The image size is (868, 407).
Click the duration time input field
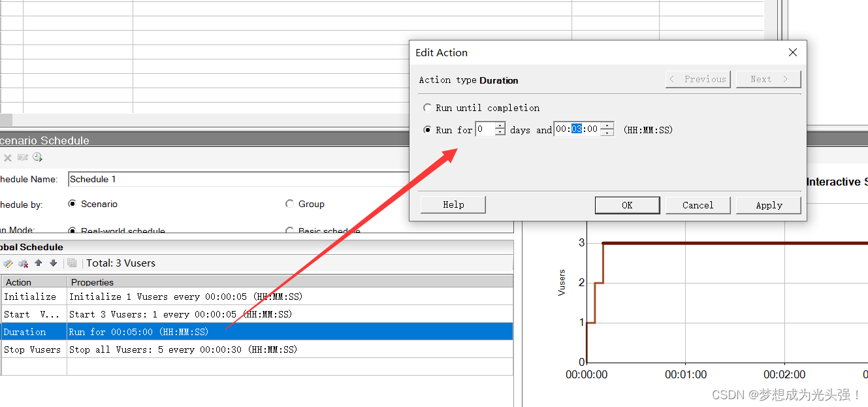[577, 129]
